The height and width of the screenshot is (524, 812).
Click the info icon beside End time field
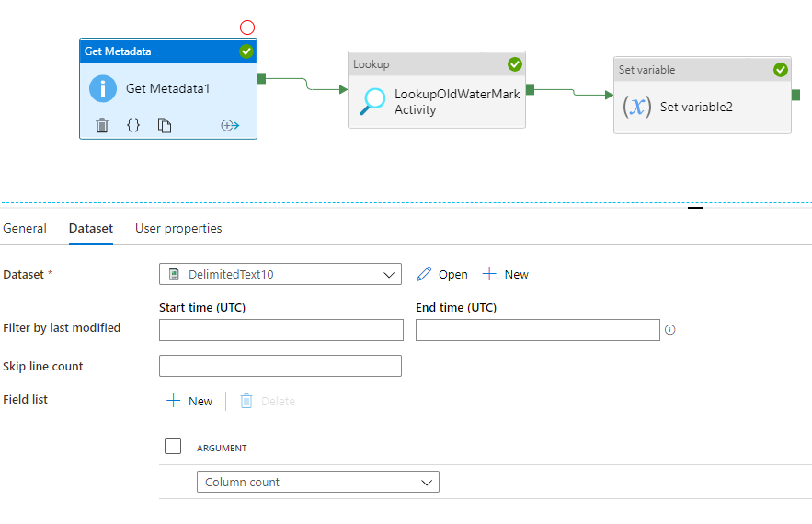tap(670, 329)
